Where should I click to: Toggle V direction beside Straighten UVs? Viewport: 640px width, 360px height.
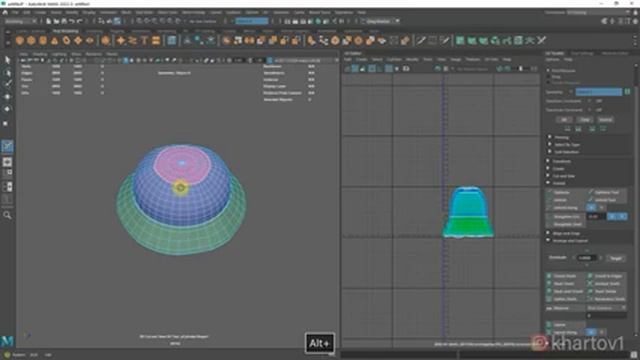point(622,216)
